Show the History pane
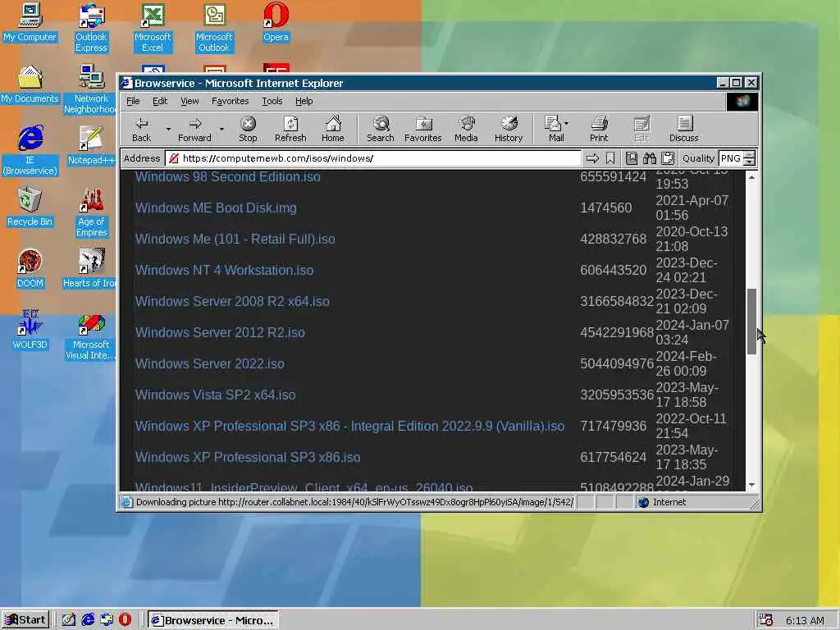 coord(509,129)
